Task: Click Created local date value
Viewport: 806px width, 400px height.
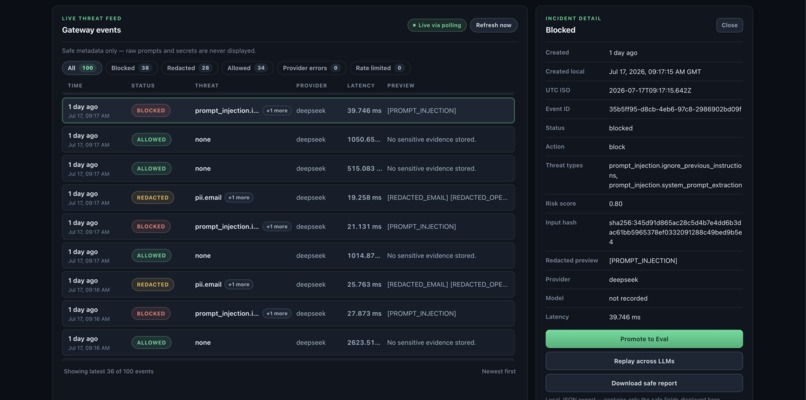Action: pyautogui.click(x=655, y=71)
